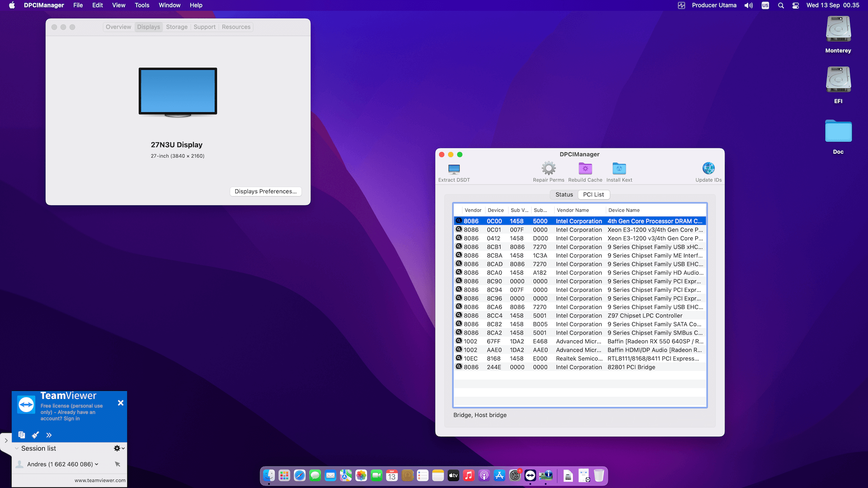Click DPCIManager icon in the Dock
This screenshot has width=868, height=488.
tap(546, 475)
